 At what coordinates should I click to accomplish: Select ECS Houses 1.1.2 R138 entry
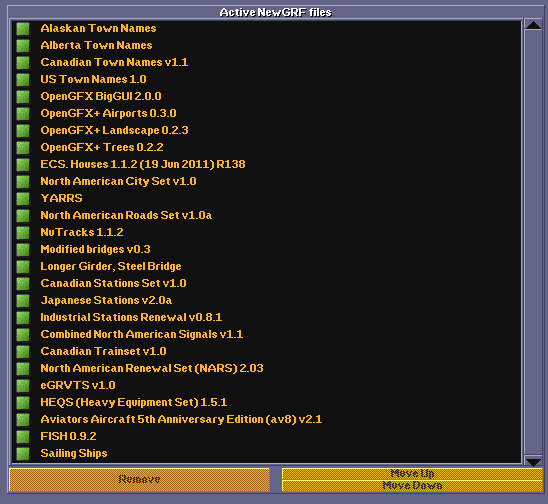266,164
